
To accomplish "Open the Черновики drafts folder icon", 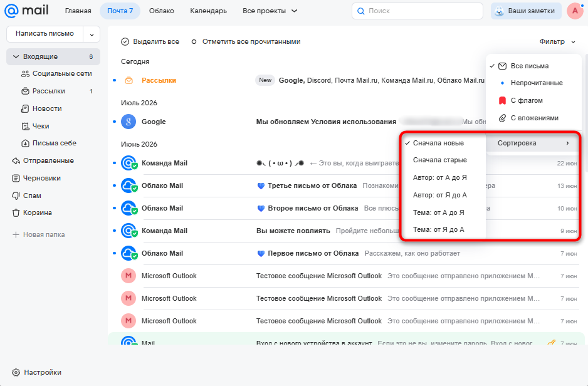I will (x=16, y=178).
